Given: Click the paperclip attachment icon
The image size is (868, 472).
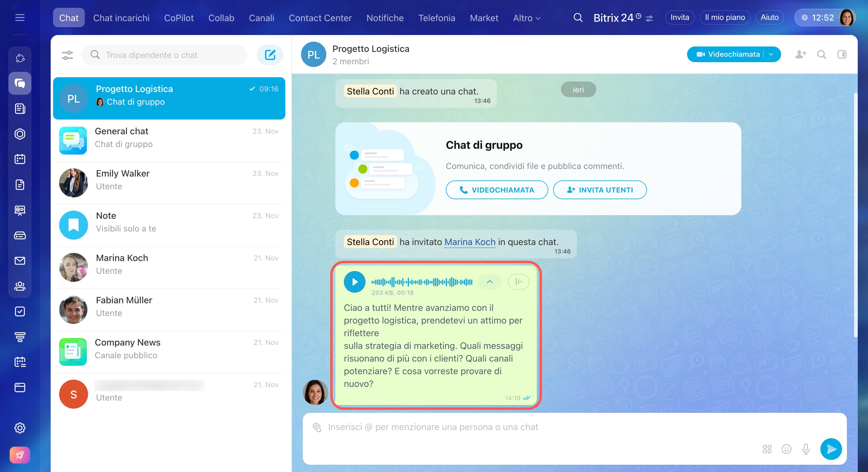Looking at the screenshot, I should [x=317, y=427].
